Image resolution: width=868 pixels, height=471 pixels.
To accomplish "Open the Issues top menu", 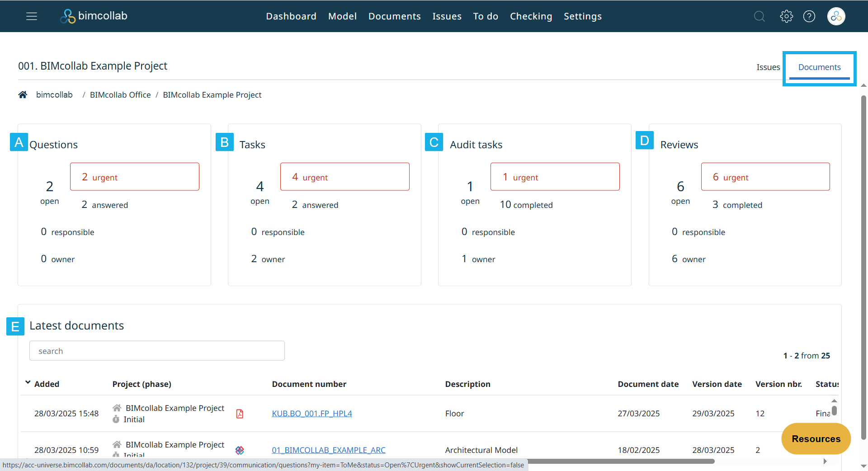I will click(x=447, y=16).
